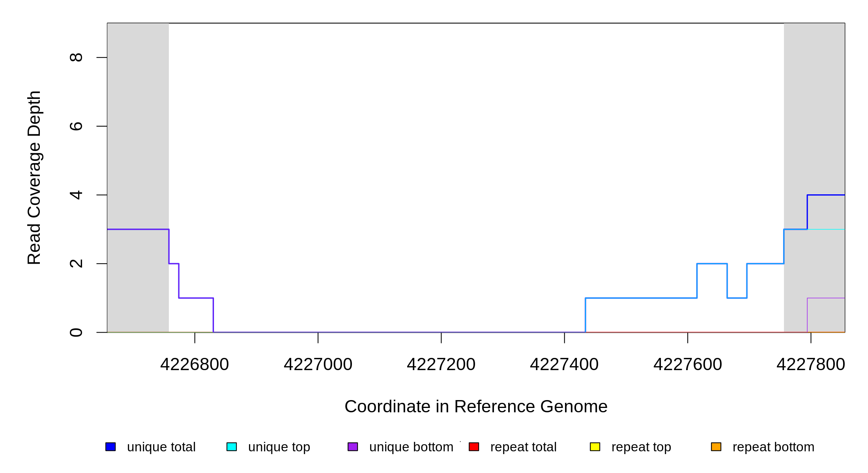Select the "unique total" legend label
This screenshot has height=473, width=868.
pyautogui.click(x=161, y=447)
